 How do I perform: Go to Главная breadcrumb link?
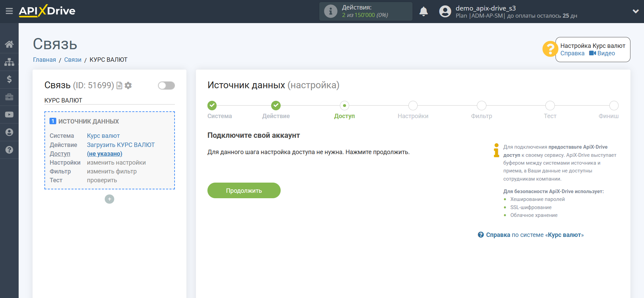point(44,60)
